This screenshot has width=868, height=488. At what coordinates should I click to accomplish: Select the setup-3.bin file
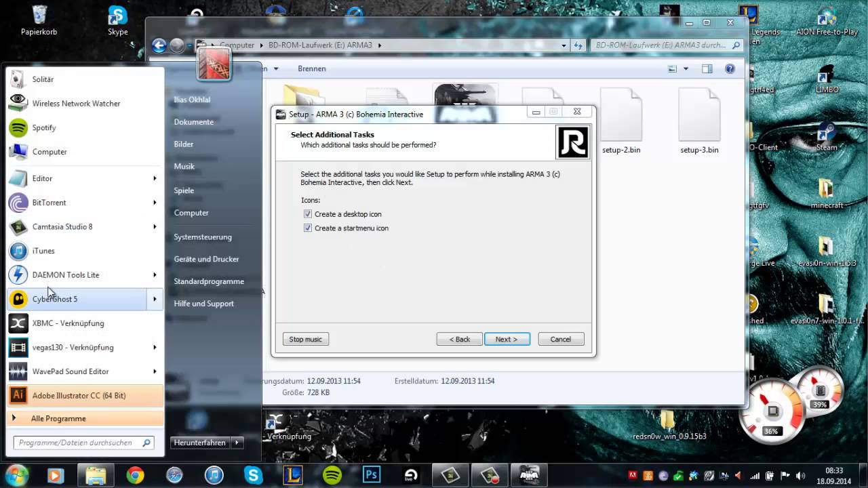coord(699,122)
